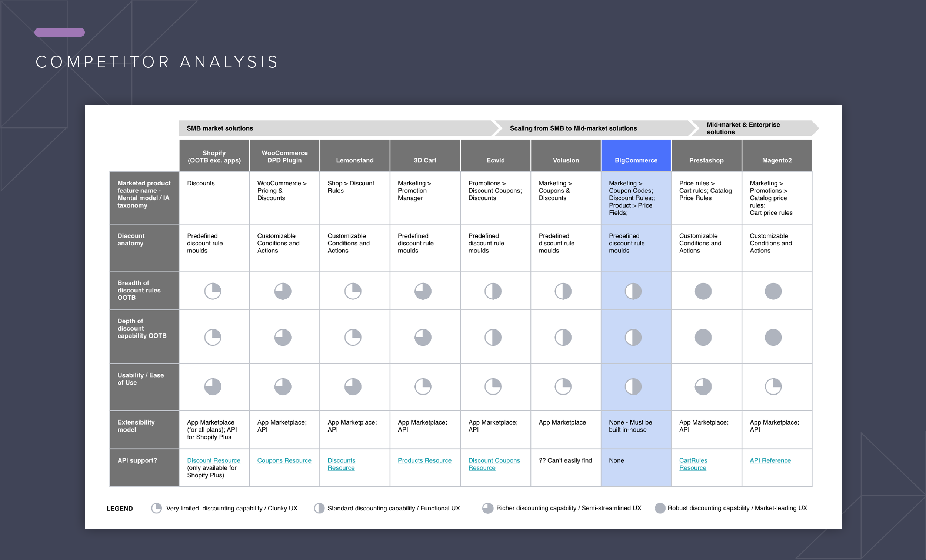This screenshot has height=560, width=926.
Task: Click Magento2's Breadth of discount rules full circle
Action: point(773,291)
